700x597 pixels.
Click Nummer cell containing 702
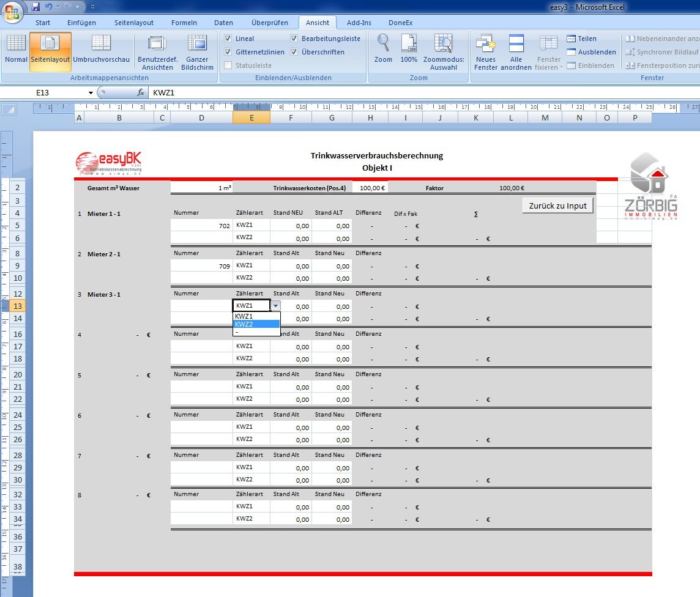(202, 226)
